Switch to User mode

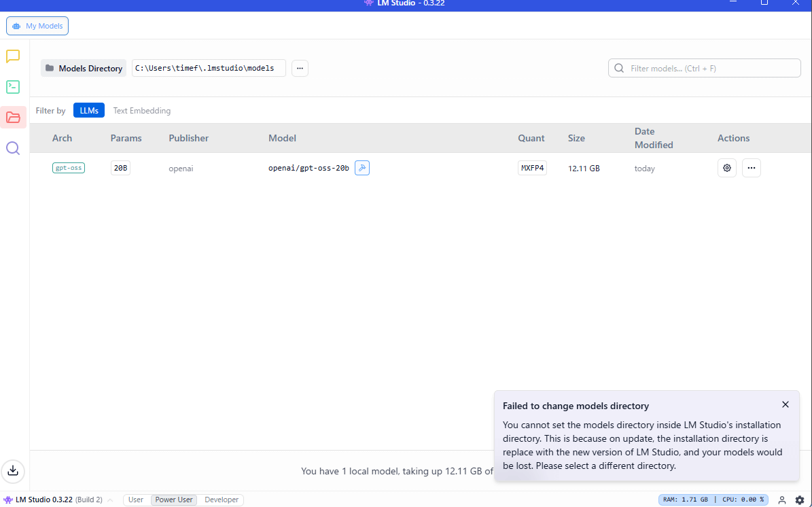[x=136, y=500]
